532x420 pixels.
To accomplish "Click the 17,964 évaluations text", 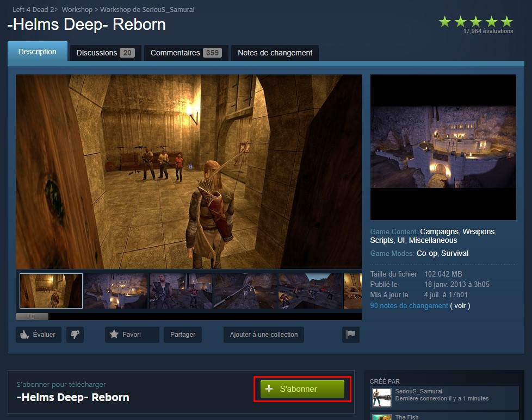I will 488,31.
